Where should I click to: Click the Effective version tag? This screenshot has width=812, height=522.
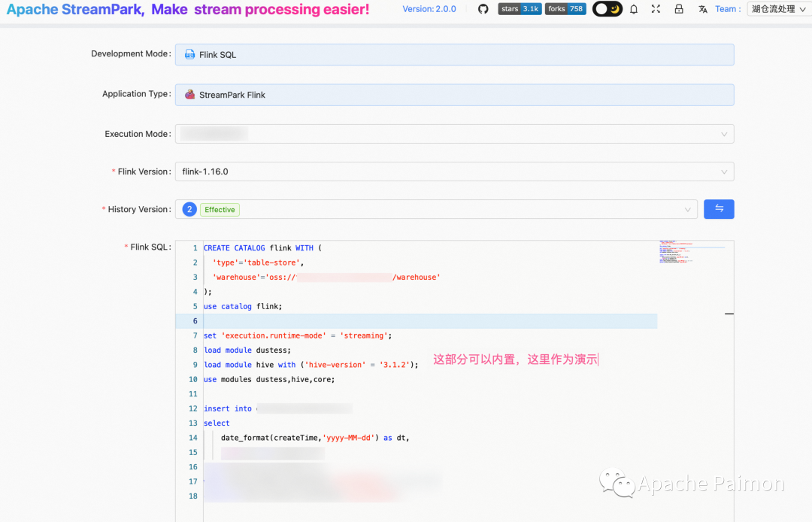click(220, 210)
